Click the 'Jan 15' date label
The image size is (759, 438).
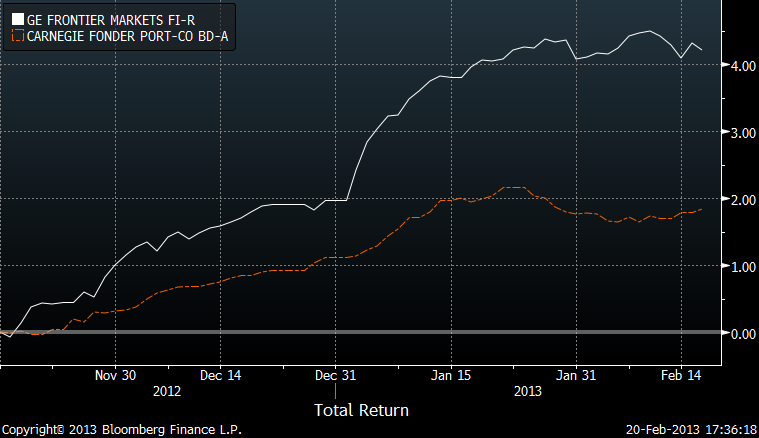(x=451, y=376)
